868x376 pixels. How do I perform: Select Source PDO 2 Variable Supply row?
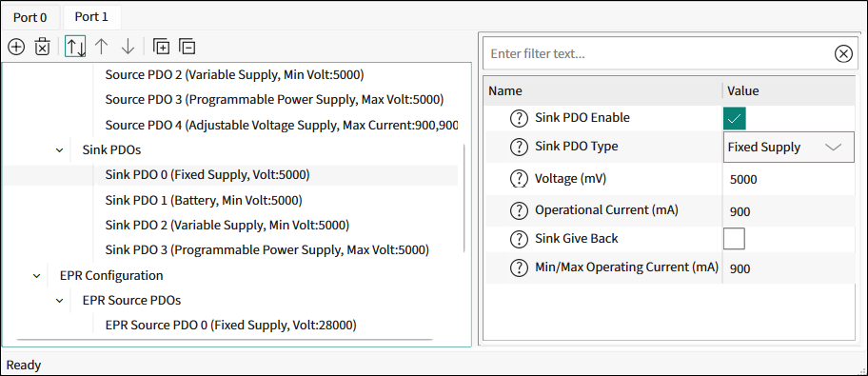pos(234,74)
